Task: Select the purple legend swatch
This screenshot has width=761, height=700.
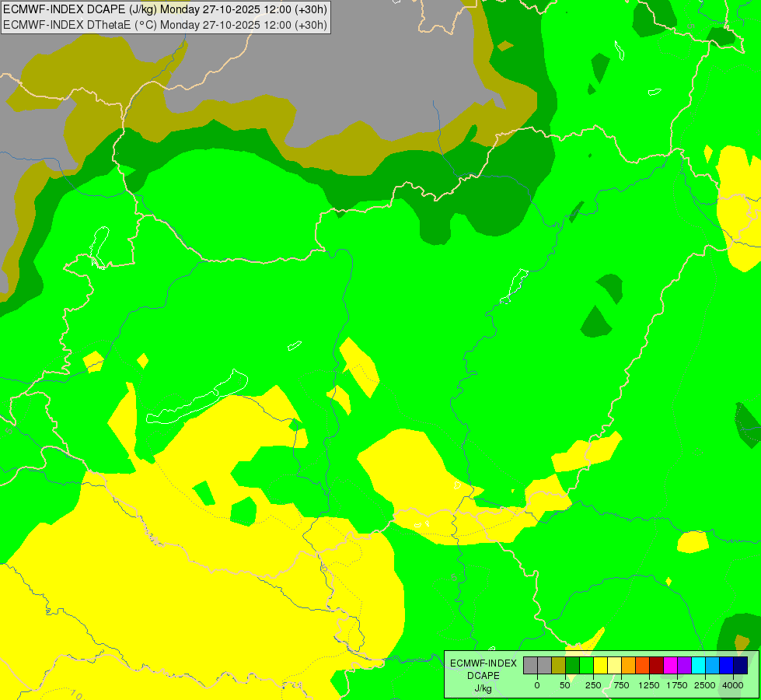Action: 685,665
